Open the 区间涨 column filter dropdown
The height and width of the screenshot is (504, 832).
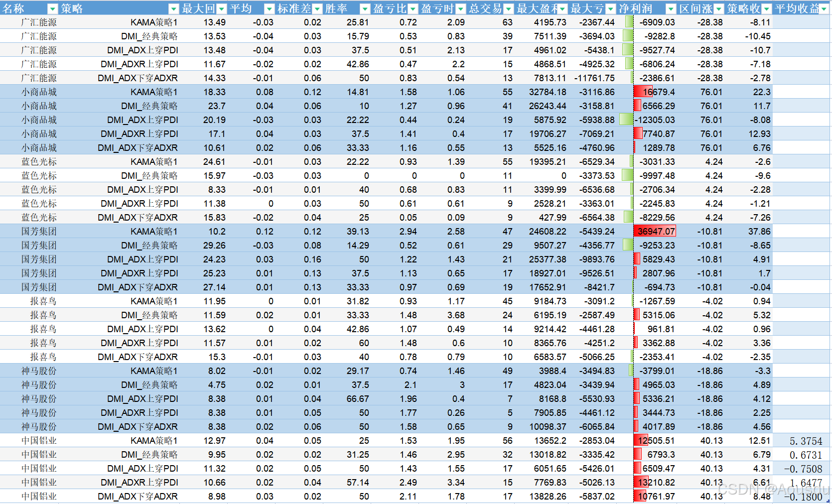(718, 9)
